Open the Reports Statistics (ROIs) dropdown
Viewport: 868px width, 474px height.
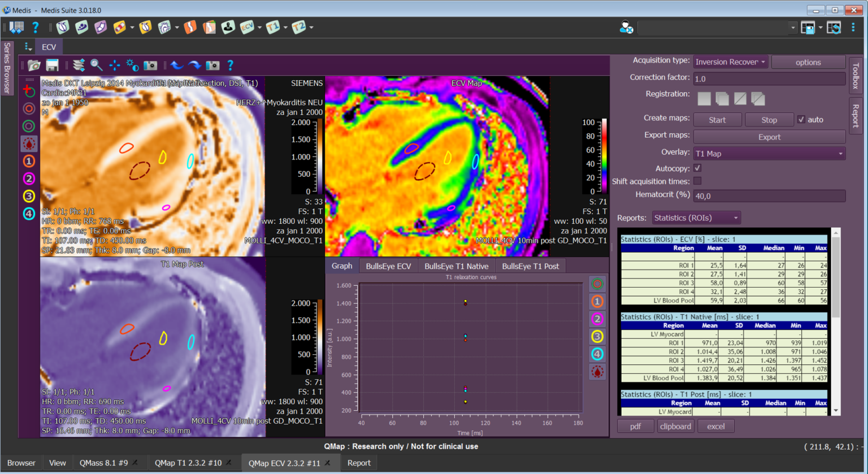pos(696,218)
